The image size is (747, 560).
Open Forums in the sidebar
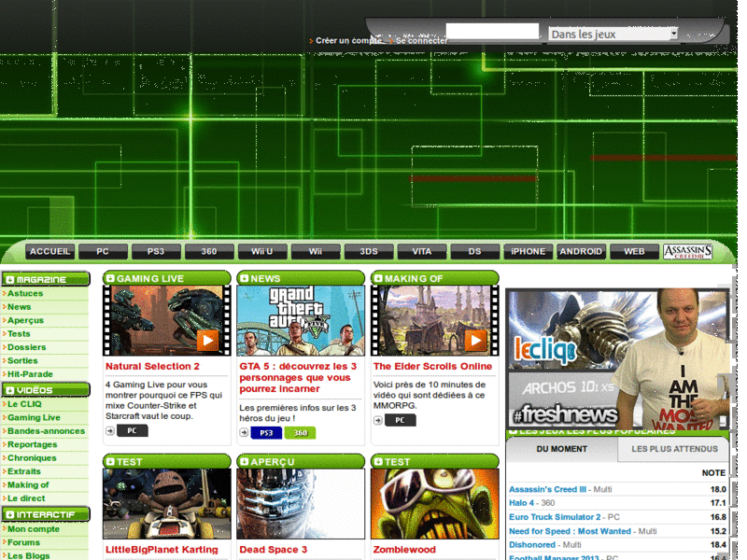23,542
